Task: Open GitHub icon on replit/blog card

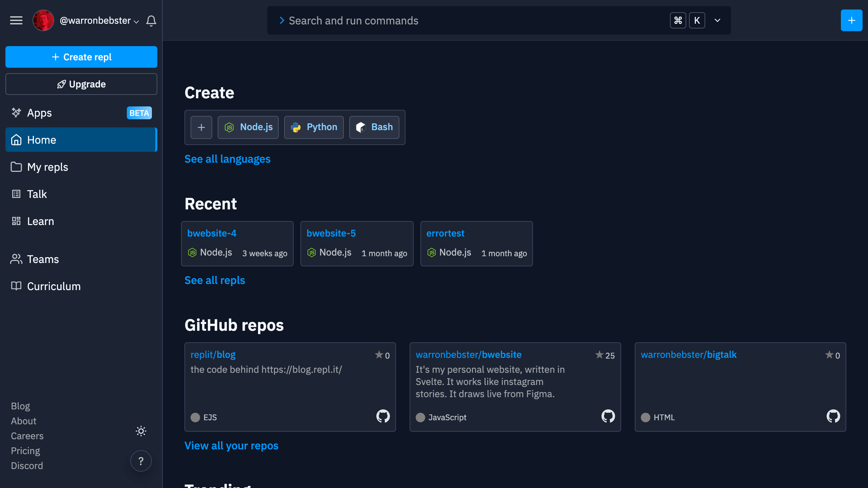Action: point(383,416)
